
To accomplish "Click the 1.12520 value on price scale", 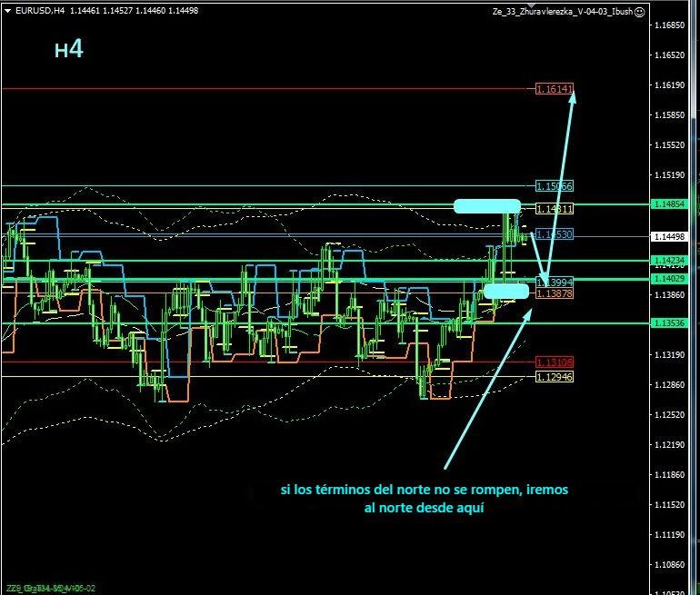I will point(669,415).
